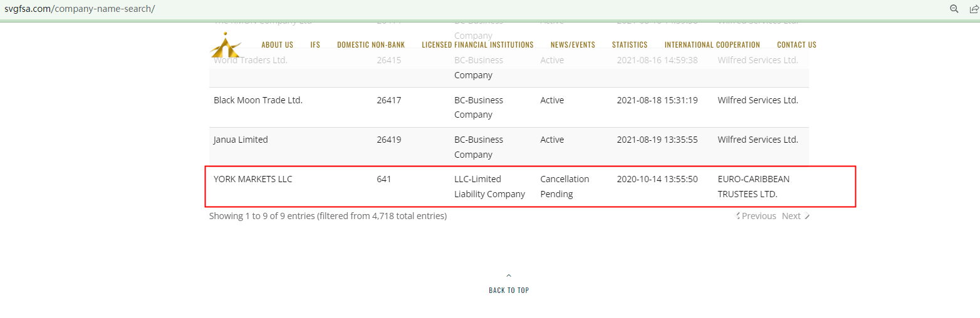Image resolution: width=980 pixels, height=318 pixels.
Task: Open the Statistics menu item
Action: pyautogui.click(x=630, y=45)
